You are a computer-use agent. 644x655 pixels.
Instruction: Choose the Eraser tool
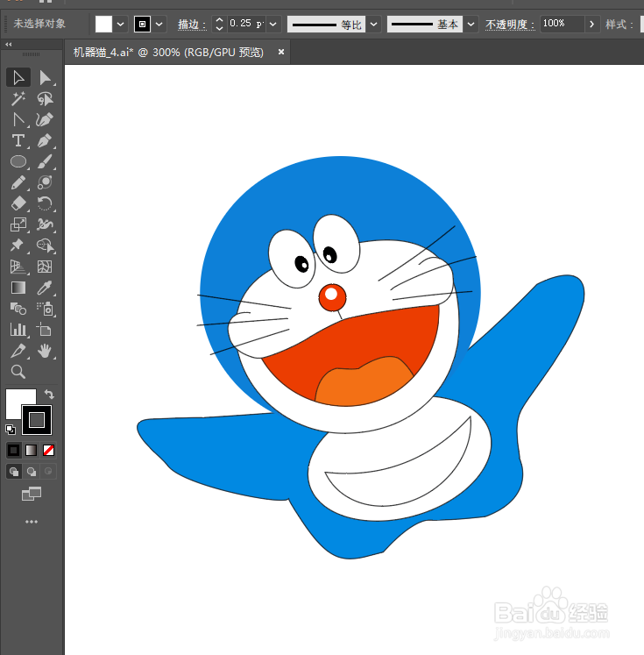pyautogui.click(x=18, y=203)
